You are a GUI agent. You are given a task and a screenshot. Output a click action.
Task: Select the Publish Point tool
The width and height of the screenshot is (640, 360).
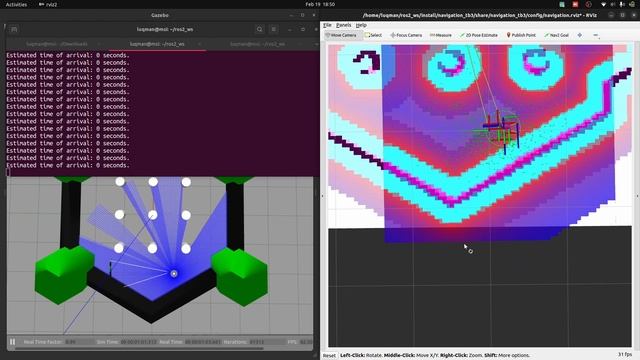521,36
